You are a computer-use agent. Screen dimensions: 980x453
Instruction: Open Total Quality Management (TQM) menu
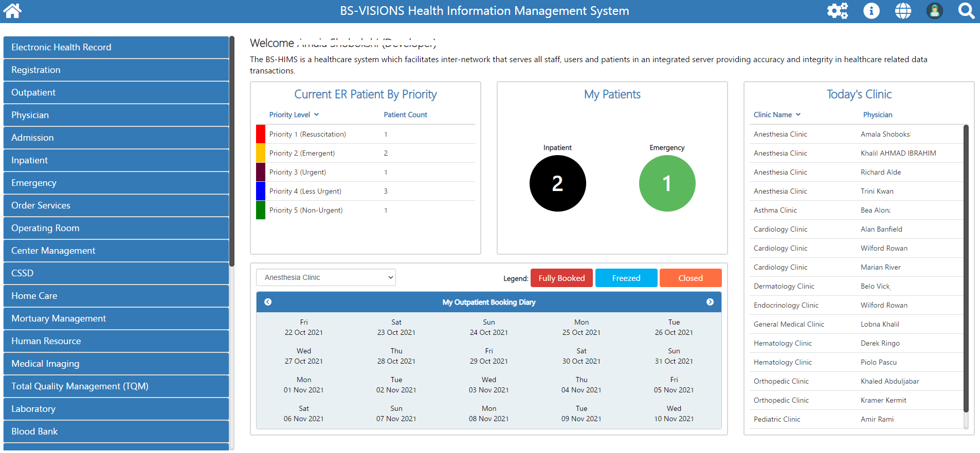point(116,386)
